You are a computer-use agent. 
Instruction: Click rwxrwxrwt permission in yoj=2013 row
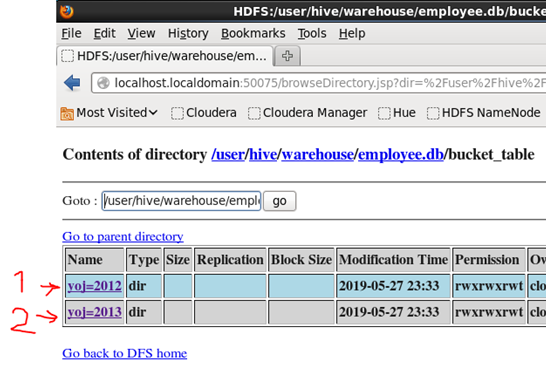(x=489, y=312)
